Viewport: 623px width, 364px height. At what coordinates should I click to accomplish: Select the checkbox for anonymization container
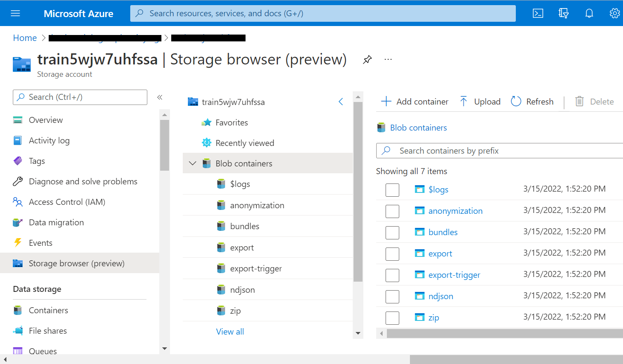pyautogui.click(x=392, y=211)
